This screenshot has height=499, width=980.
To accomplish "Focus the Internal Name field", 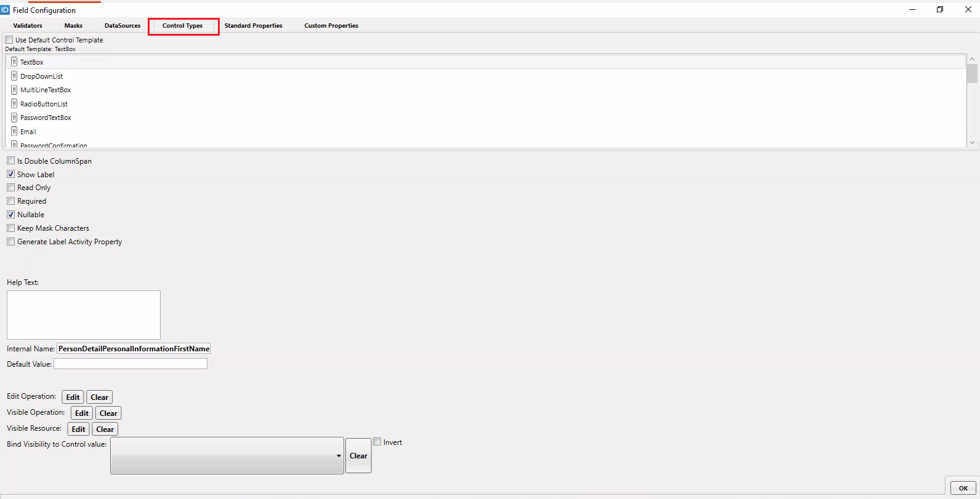I will 134,349.
